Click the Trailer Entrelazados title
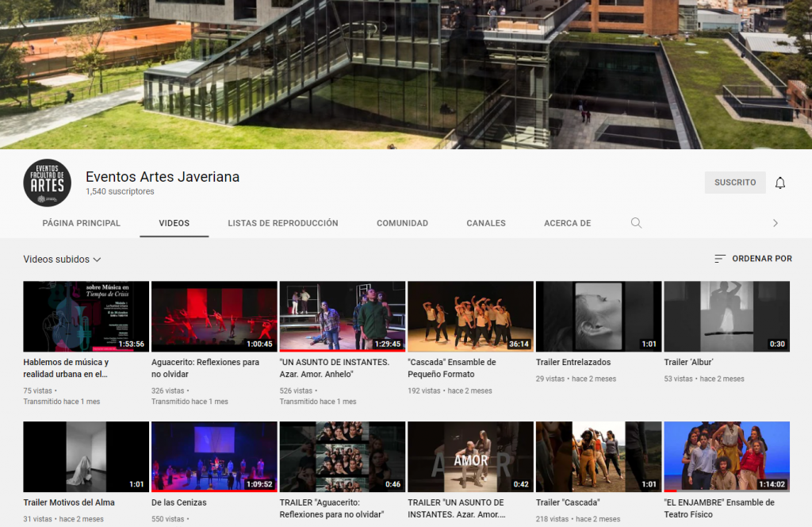Image resolution: width=812 pixels, height=527 pixels. click(573, 362)
